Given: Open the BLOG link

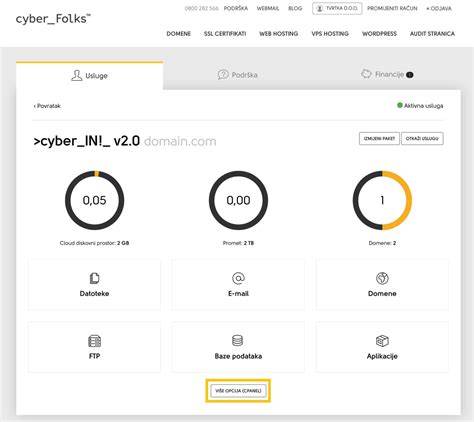Looking at the screenshot, I should coord(295,8).
